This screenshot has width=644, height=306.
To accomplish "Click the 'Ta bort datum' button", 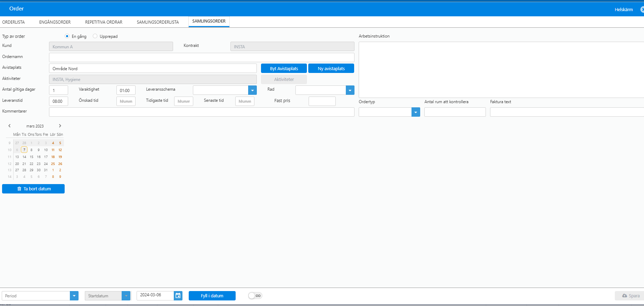I will (33, 189).
